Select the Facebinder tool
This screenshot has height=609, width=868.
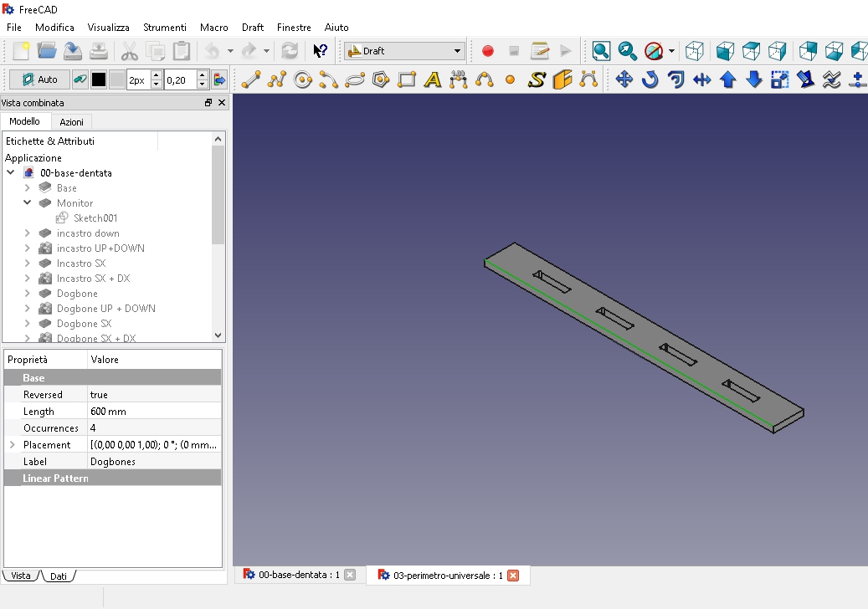[562, 79]
